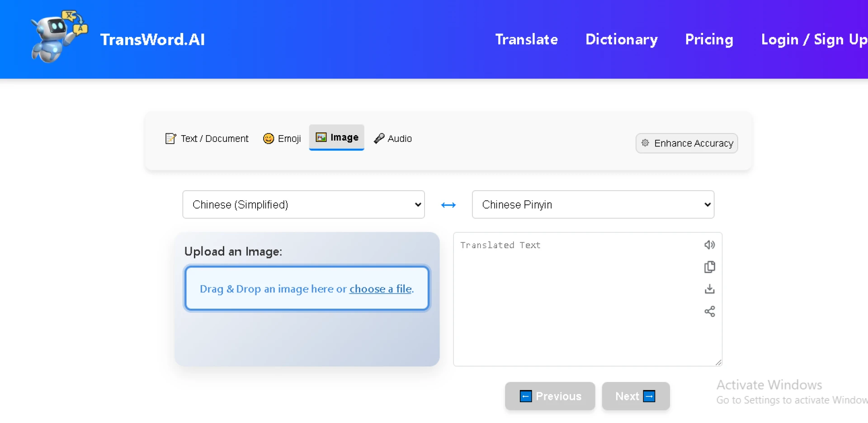Select the Emoji translation tab
Screen dimensions: 868x423
282,138
